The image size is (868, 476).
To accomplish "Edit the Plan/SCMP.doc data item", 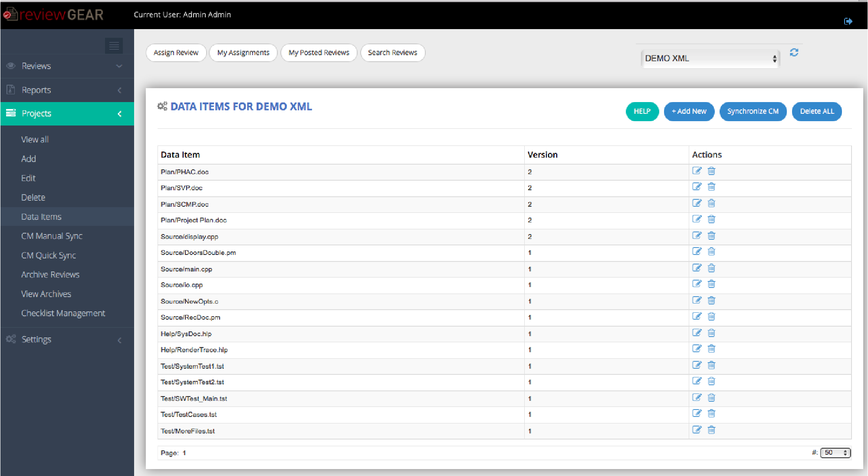I will [x=697, y=203].
